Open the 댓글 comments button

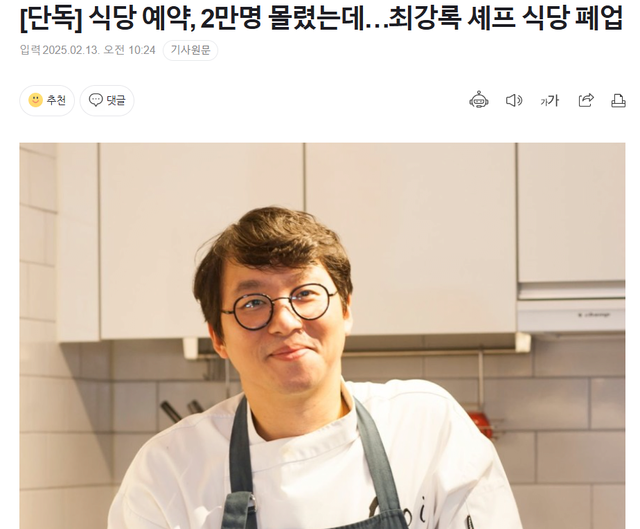point(107,100)
